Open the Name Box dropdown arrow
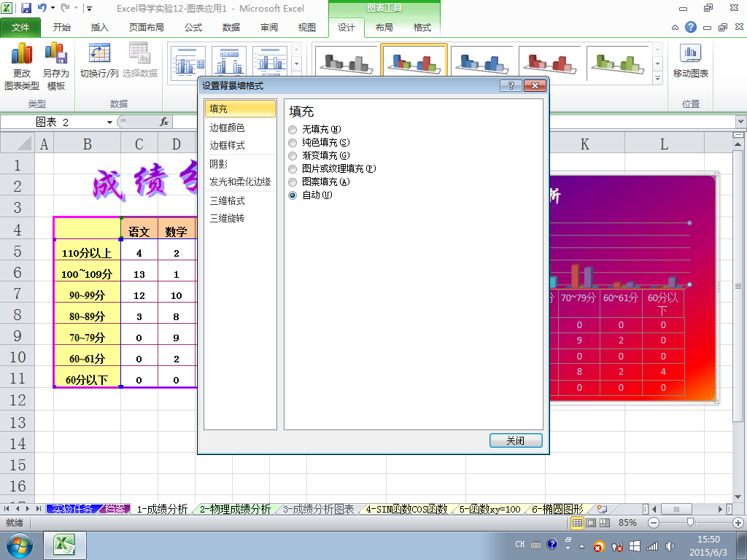The width and height of the screenshot is (747, 560). (109, 122)
